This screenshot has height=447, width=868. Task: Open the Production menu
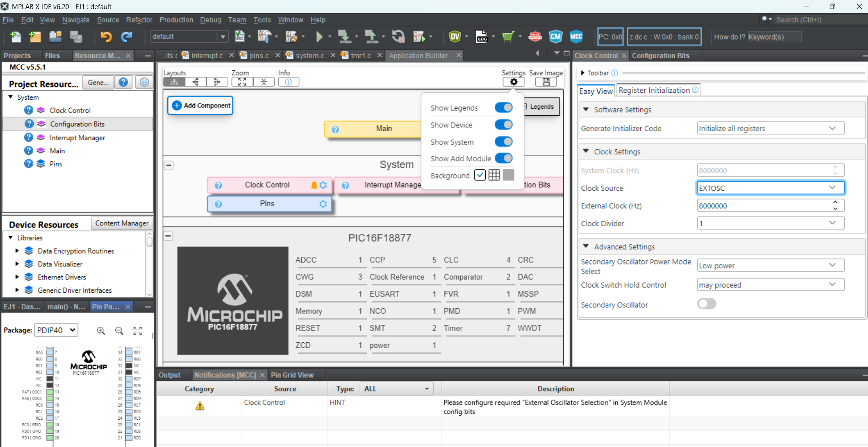pos(176,20)
